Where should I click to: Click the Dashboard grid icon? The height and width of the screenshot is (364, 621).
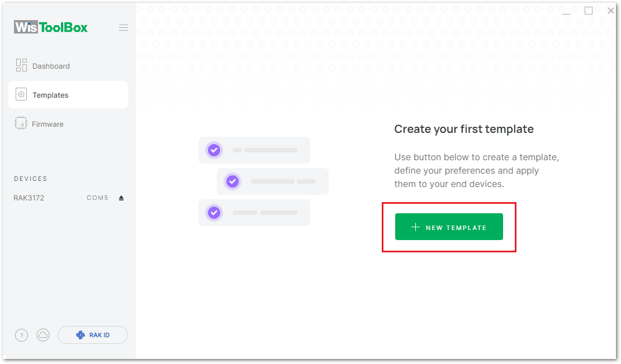click(x=21, y=65)
